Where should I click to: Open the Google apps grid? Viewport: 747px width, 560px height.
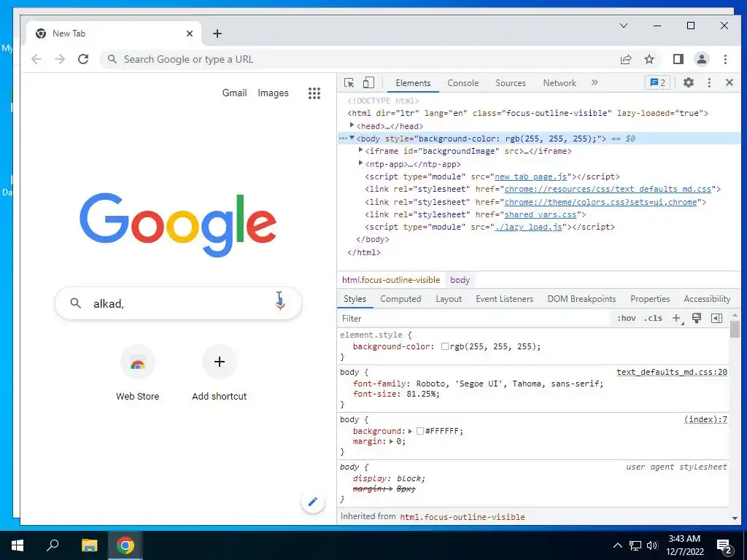pos(314,93)
